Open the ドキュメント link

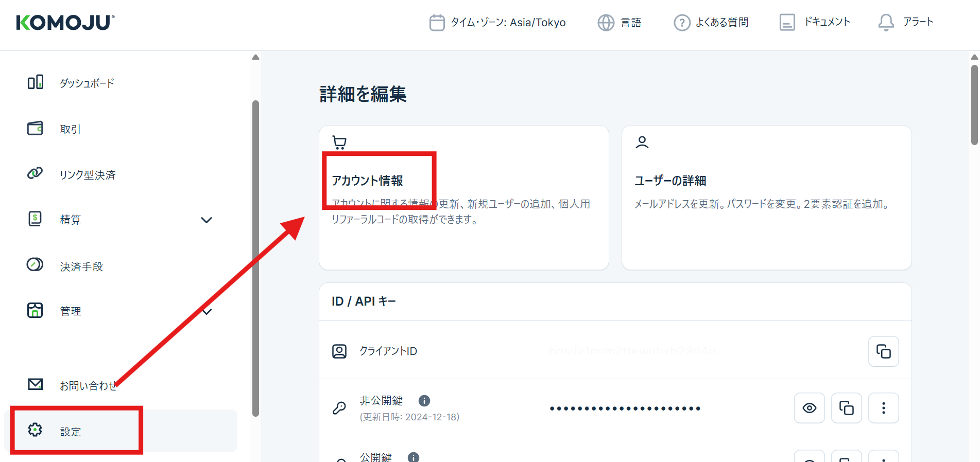815,23
